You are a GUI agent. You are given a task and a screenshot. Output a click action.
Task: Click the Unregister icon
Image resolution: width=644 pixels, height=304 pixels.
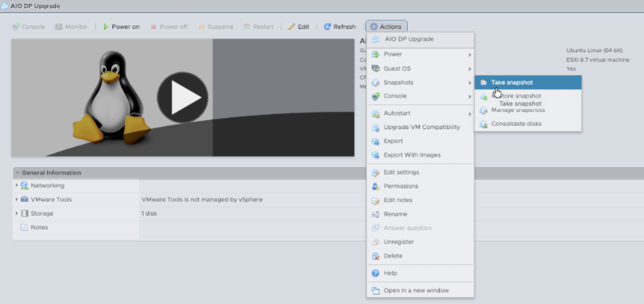pos(376,242)
